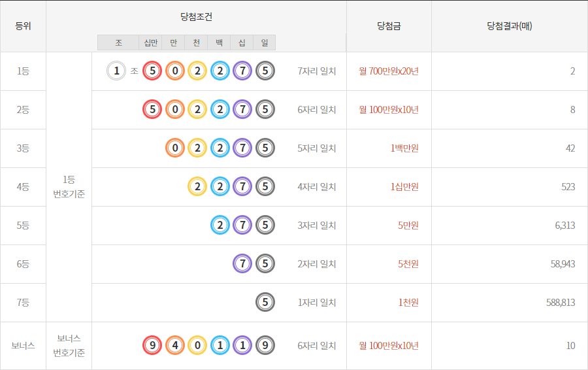Click the 백 digit-position header cell

pyautogui.click(x=219, y=42)
